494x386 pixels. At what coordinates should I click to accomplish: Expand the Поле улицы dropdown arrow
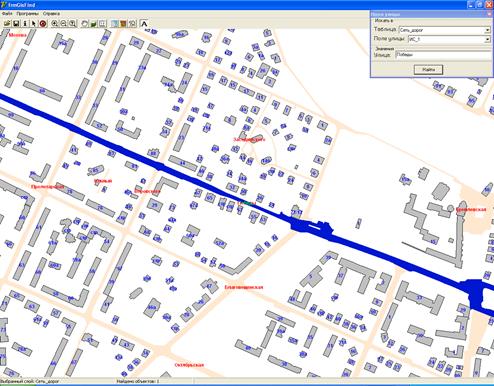click(x=487, y=39)
